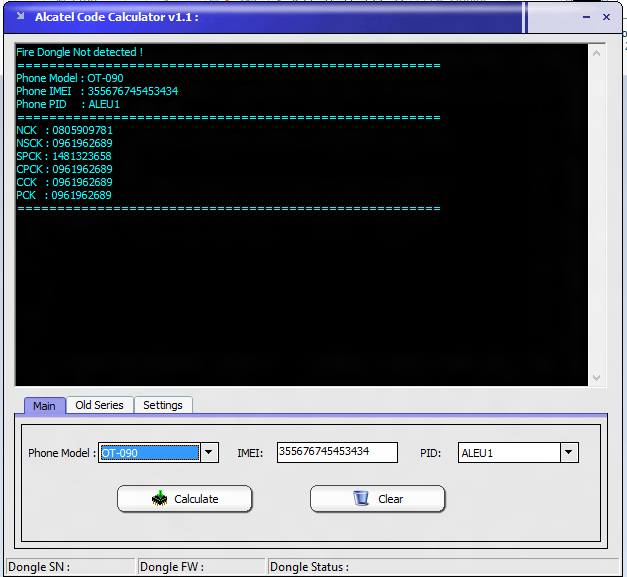Open the Settings tab
Screen dimensions: 627x577
[x=163, y=405]
